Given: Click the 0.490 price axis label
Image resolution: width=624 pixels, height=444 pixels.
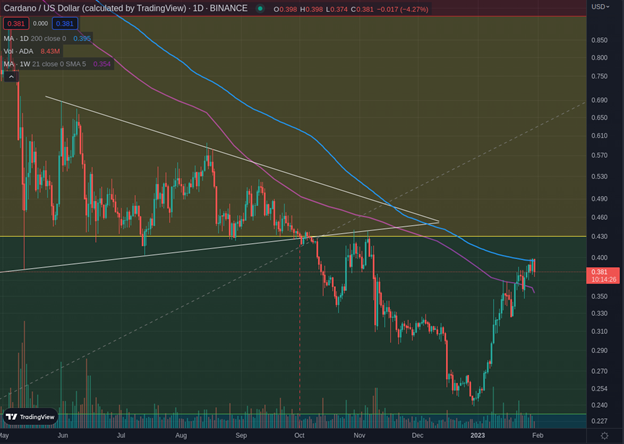Looking at the screenshot, I should coord(599,199).
